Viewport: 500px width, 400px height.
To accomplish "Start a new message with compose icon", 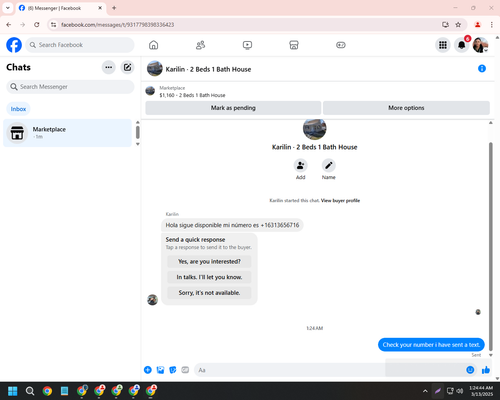I will point(127,67).
